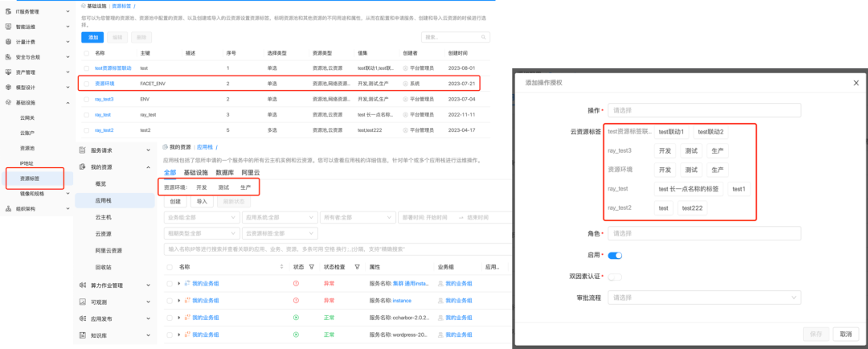Expand the IT服务管理 menu chevron
The width and height of the screenshot is (868, 349).
pos(68,11)
